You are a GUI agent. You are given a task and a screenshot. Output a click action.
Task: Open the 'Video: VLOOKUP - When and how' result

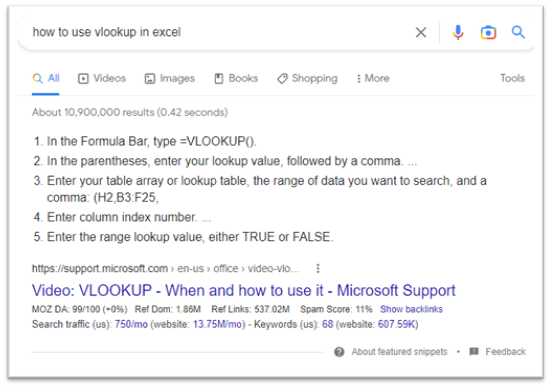click(x=244, y=291)
